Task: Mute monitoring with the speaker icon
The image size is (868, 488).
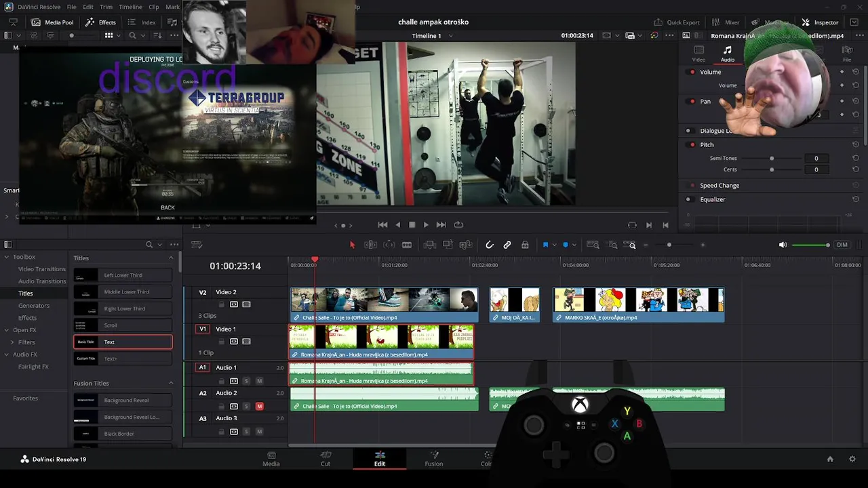Action: pyautogui.click(x=783, y=245)
